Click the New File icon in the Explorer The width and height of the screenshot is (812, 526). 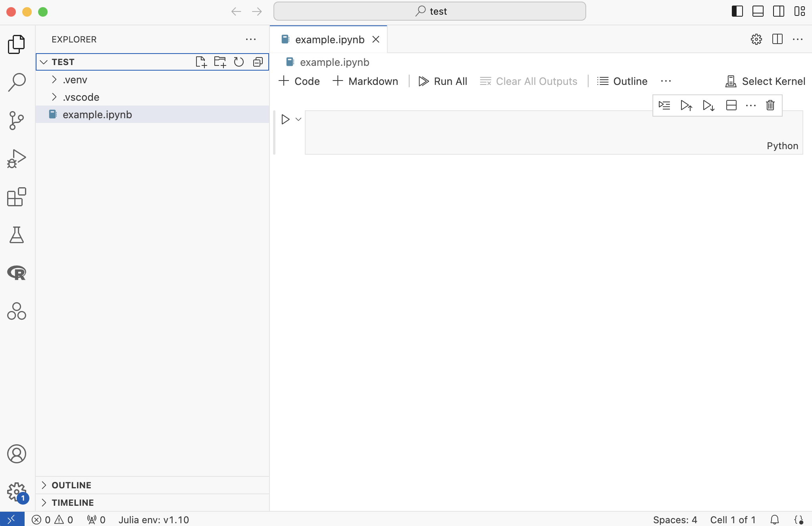[201, 62]
